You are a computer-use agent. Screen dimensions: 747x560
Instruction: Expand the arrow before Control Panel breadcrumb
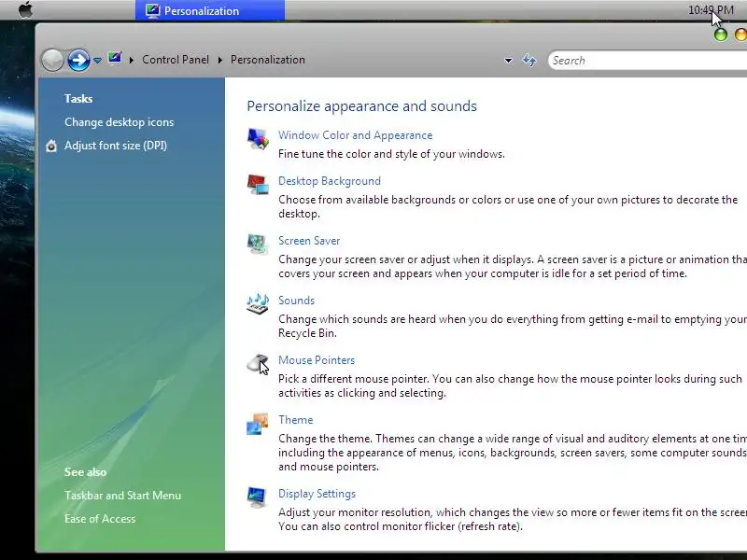132,60
